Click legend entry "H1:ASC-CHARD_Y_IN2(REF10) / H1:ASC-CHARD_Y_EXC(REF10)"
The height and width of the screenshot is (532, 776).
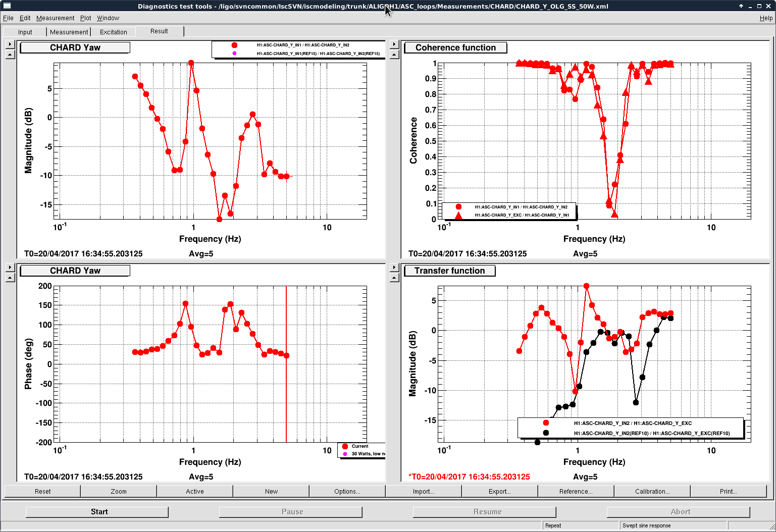(652, 433)
